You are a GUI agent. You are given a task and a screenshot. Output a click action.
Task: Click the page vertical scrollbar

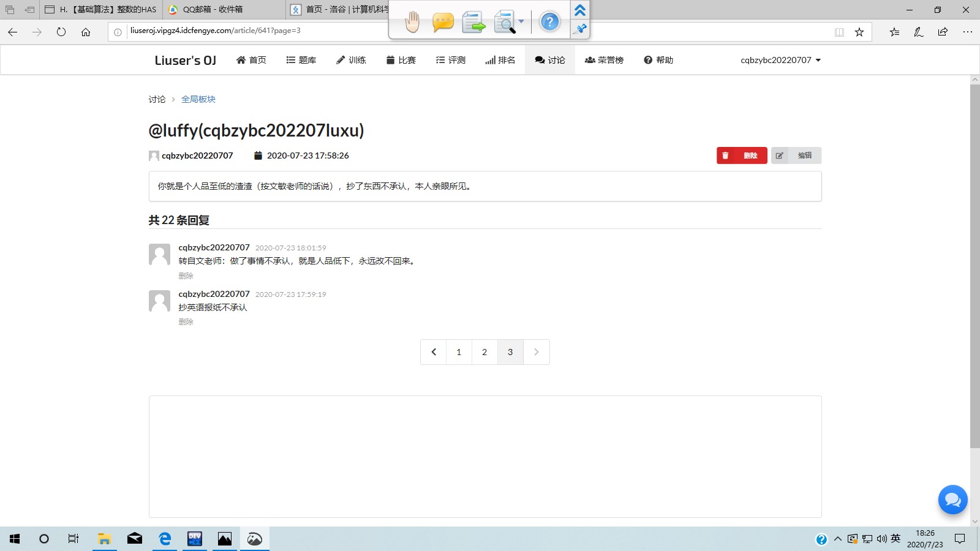(x=975, y=266)
